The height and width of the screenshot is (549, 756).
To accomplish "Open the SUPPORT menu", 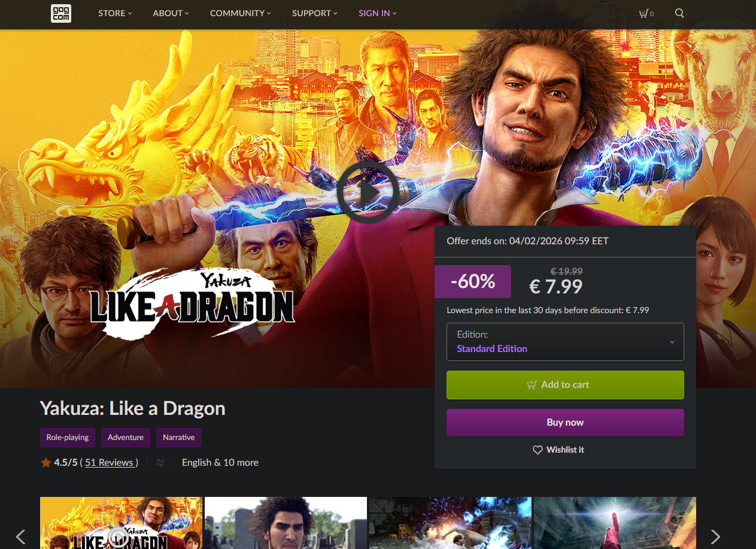I will click(315, 13).
